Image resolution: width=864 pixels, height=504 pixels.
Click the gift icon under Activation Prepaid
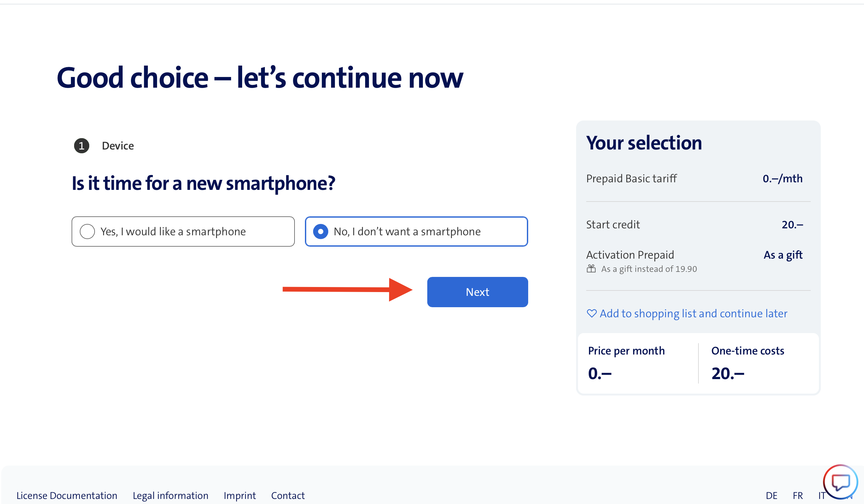(x=591, y=269)
